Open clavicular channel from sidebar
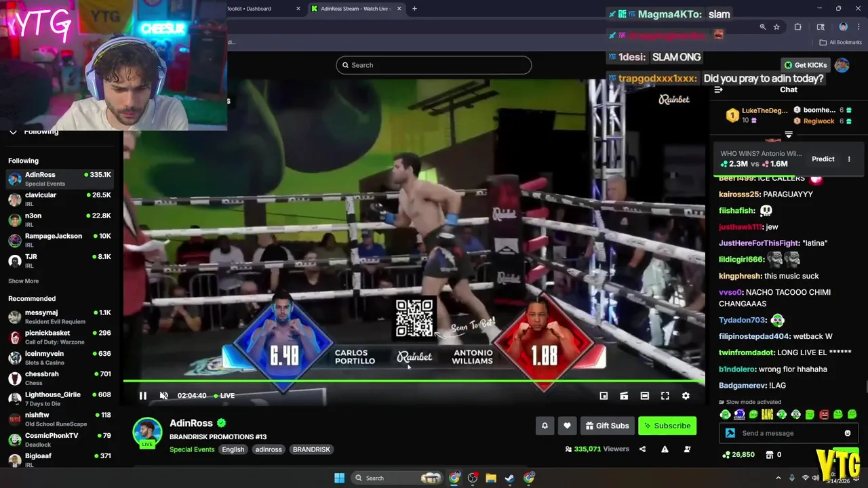 pos(60,199)
